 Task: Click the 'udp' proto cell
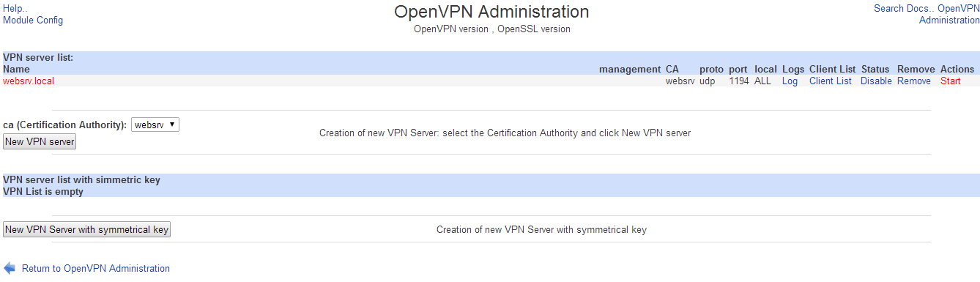(x=708, y=81)
